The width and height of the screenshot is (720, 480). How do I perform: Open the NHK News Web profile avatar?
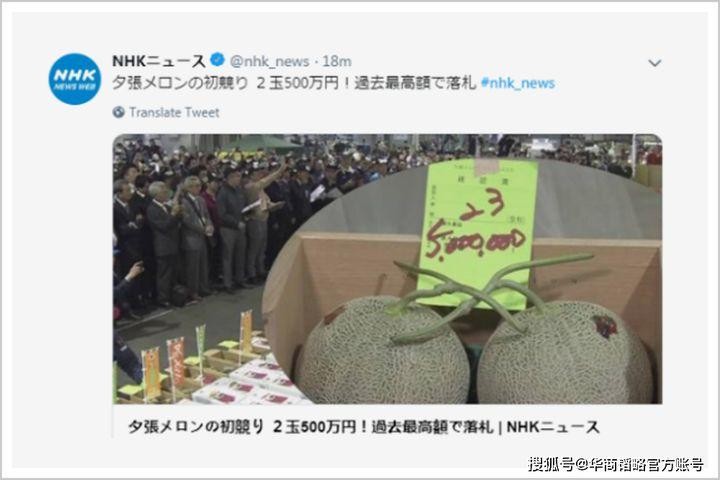[x=74, y=79]
